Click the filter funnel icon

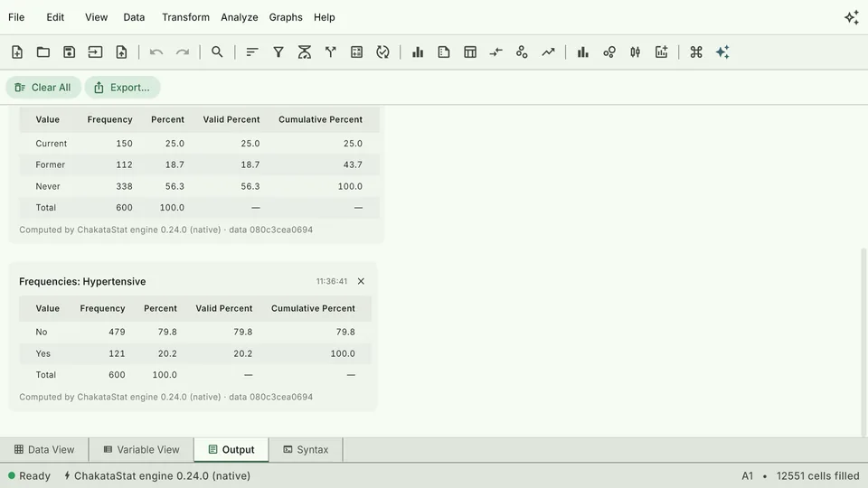[x=278, y=52]
